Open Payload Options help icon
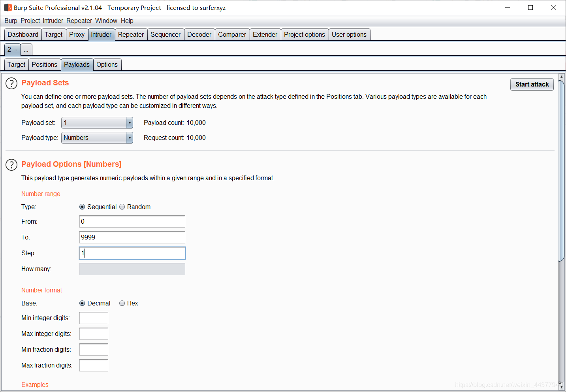Screen dimensions: 566x392 (x=11, y=165)
